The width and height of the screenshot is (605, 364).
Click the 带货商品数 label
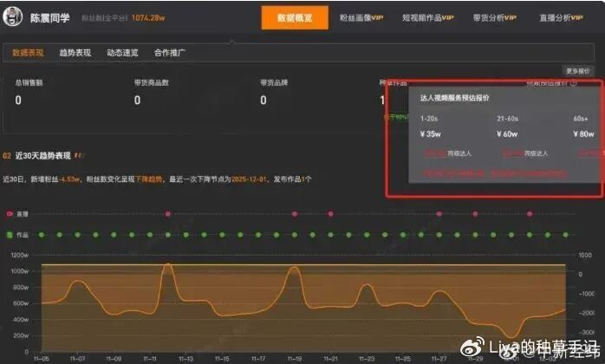pos(151,82)
